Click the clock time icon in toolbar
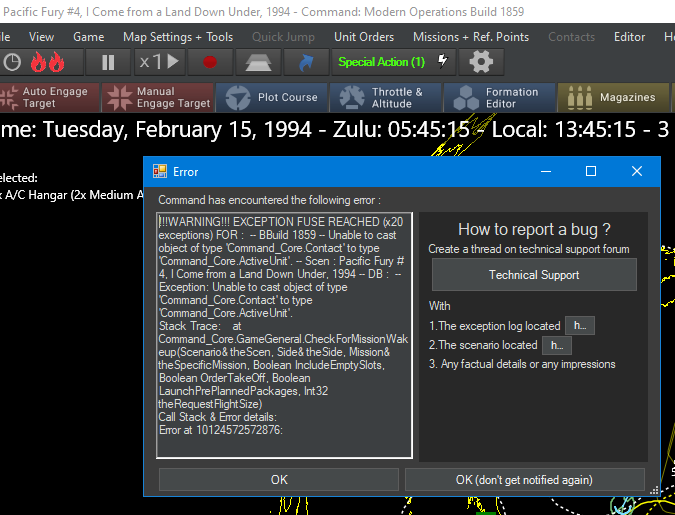Viewport: 675px width, 515px height. 12,62
